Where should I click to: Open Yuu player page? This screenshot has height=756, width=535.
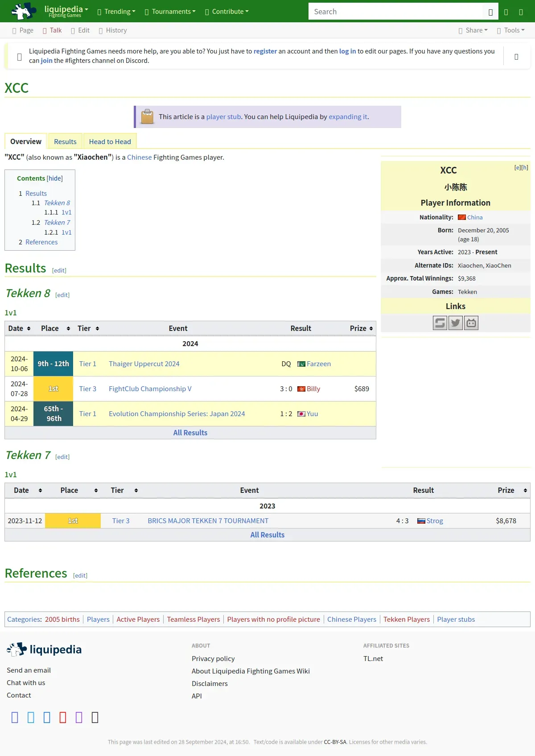(x=313, y=414)
